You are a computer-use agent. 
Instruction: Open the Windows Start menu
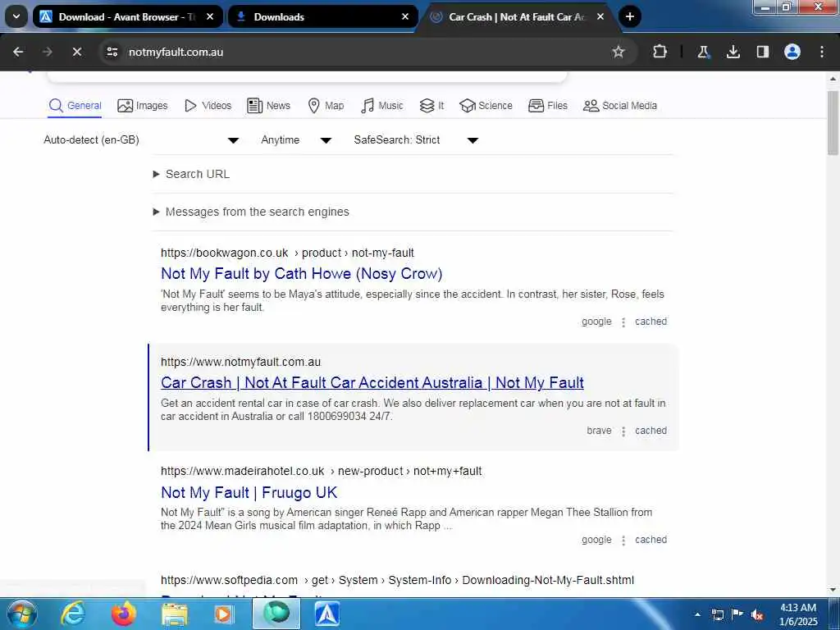(x=21, y=614)
